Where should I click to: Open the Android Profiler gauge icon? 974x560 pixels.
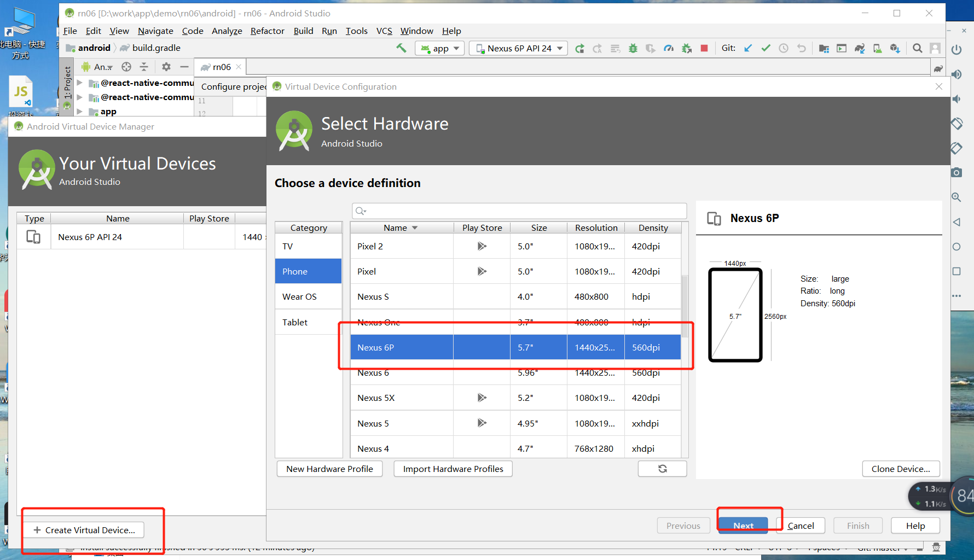point(669,48)
